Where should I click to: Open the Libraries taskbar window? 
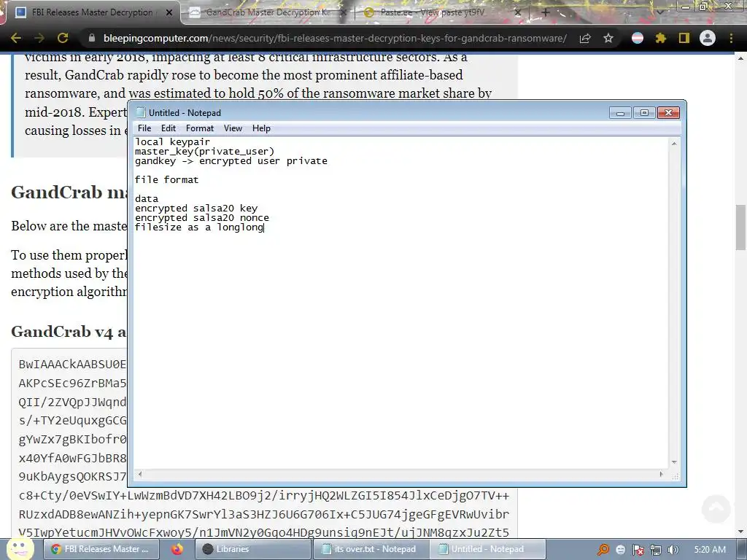[253, 549]
